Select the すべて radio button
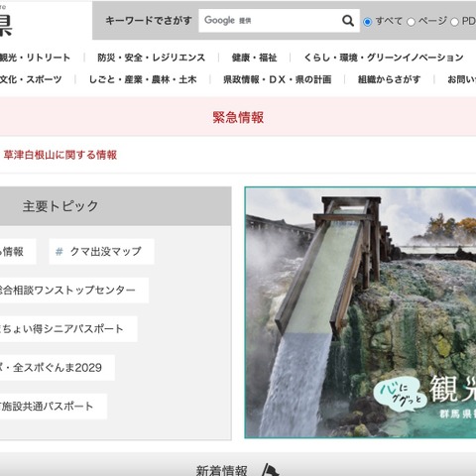The image size is (476, 476). [367, 22]
